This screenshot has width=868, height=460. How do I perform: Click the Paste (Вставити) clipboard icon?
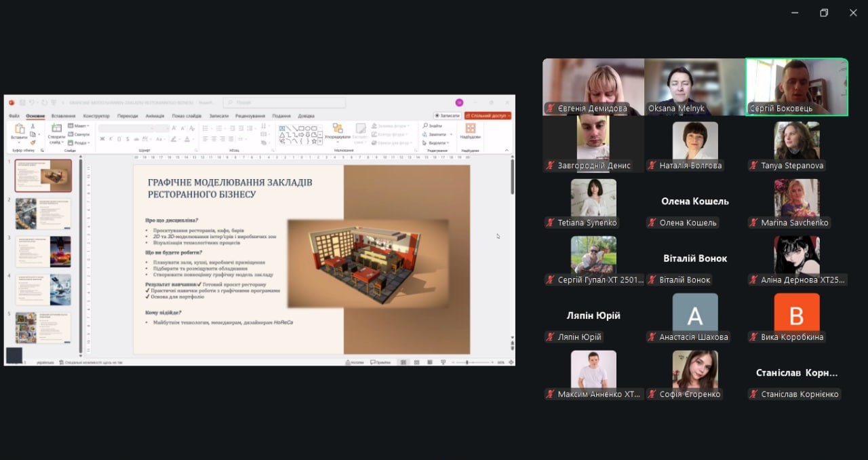18,129
